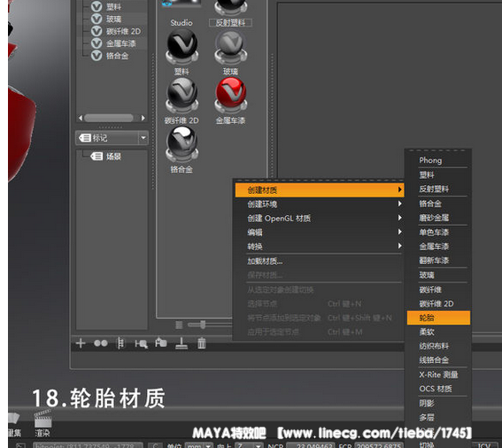
Task: Click the right arrow of tree scrollbar
Action: [143, 118]
